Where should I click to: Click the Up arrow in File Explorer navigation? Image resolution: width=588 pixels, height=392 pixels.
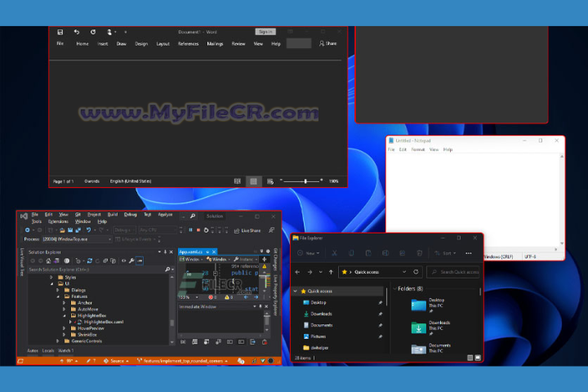pyautogui.click(x=331, y=272)
